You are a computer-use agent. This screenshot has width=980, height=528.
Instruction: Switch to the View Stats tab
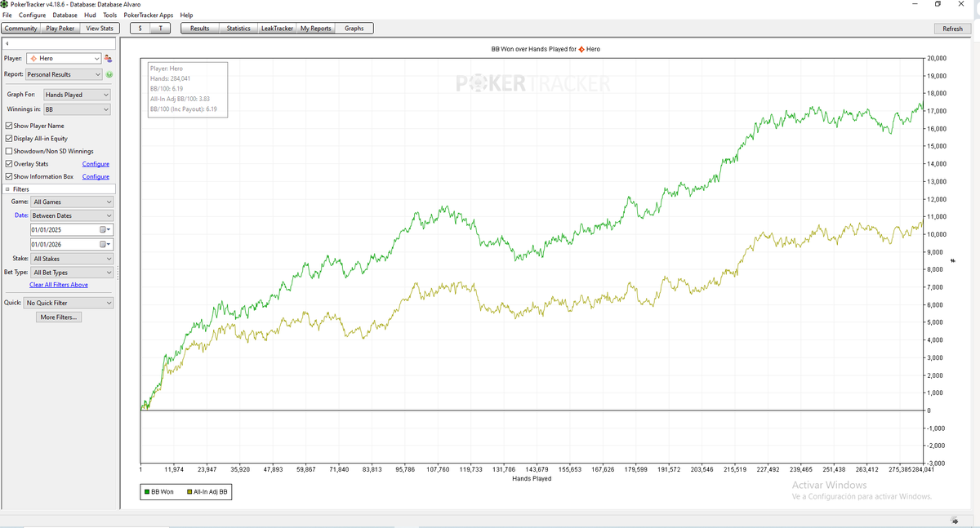point(100,29)
